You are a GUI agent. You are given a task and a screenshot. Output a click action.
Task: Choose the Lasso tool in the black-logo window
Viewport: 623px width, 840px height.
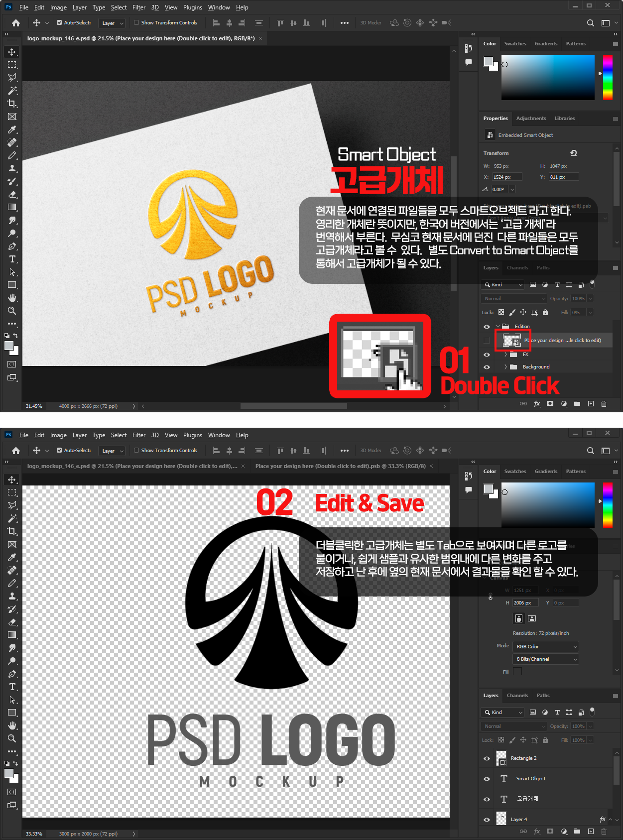pos(12,505)
